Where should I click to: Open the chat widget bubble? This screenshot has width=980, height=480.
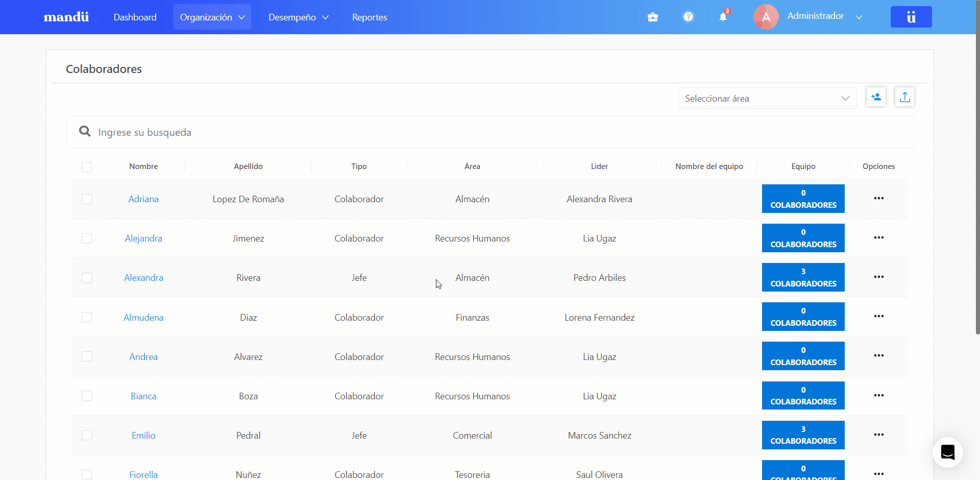[x=948, y=452]
